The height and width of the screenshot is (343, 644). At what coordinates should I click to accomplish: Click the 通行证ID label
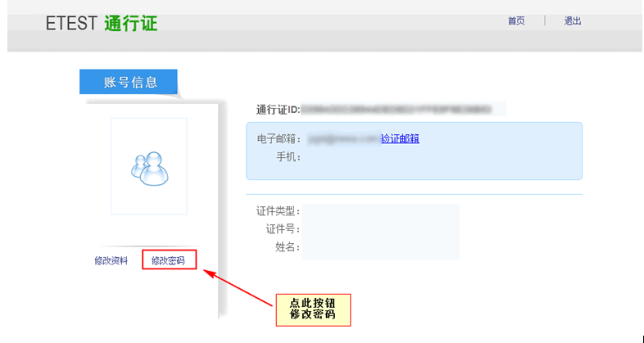(x=279, y=109)
